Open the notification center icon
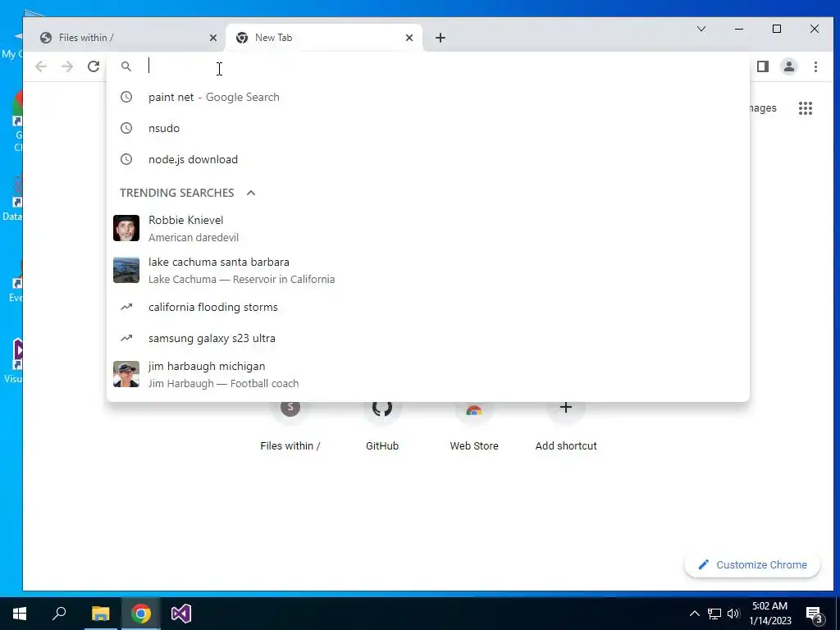840x630 pixels. pyautogui.click(x=815, y=614)
